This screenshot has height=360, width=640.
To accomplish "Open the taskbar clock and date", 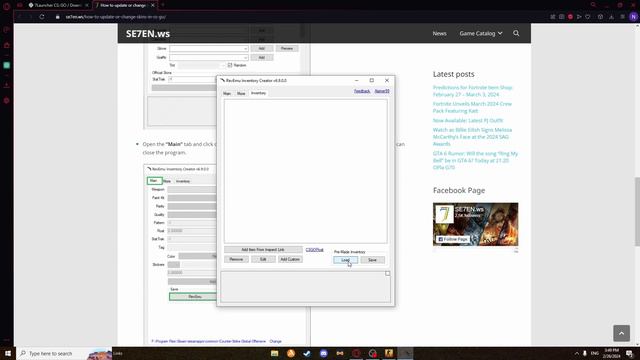I will click(x=611, y=353).
